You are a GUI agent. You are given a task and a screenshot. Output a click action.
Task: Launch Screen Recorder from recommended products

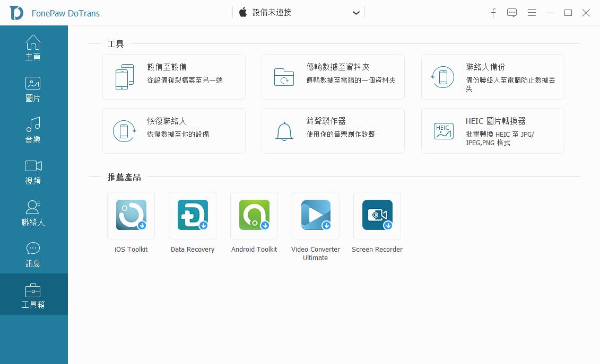coord(377,216)
